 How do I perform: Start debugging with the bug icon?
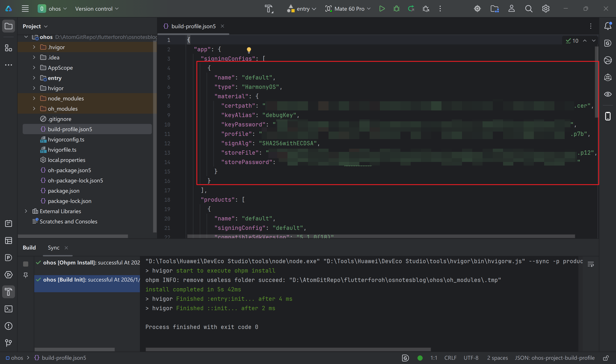point(396,9)
